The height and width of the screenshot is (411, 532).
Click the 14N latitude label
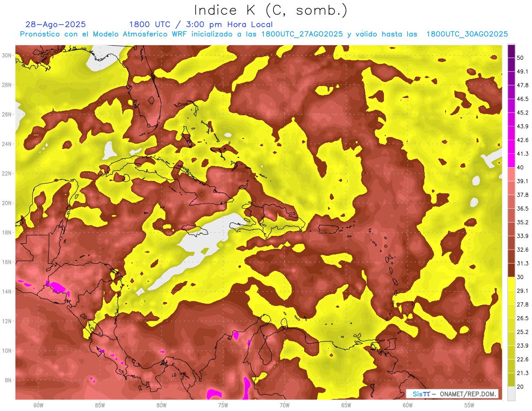tap(7, 292)
